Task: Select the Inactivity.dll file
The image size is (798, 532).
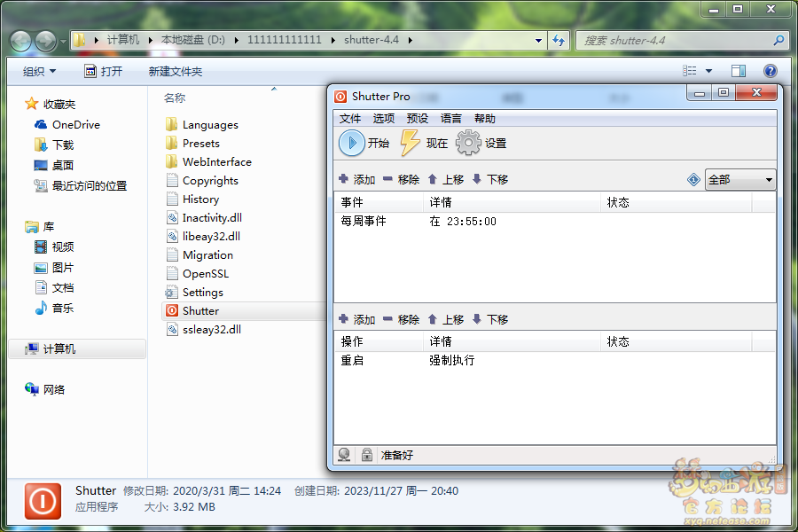Action: coord(204,218)
